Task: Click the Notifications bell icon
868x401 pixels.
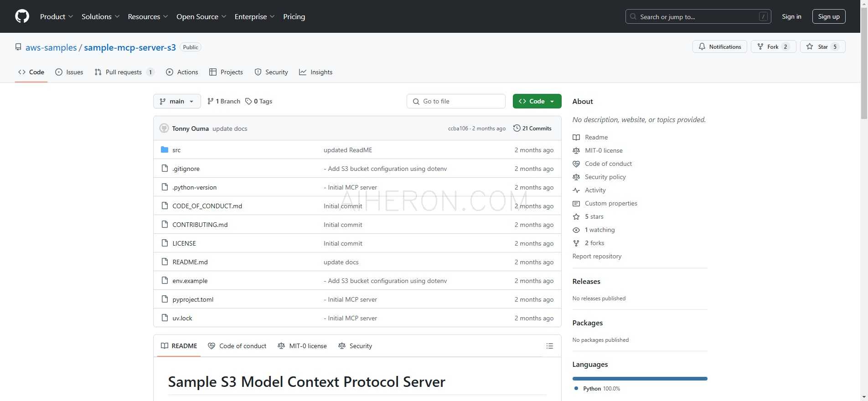Action: (x=702, y=46)
